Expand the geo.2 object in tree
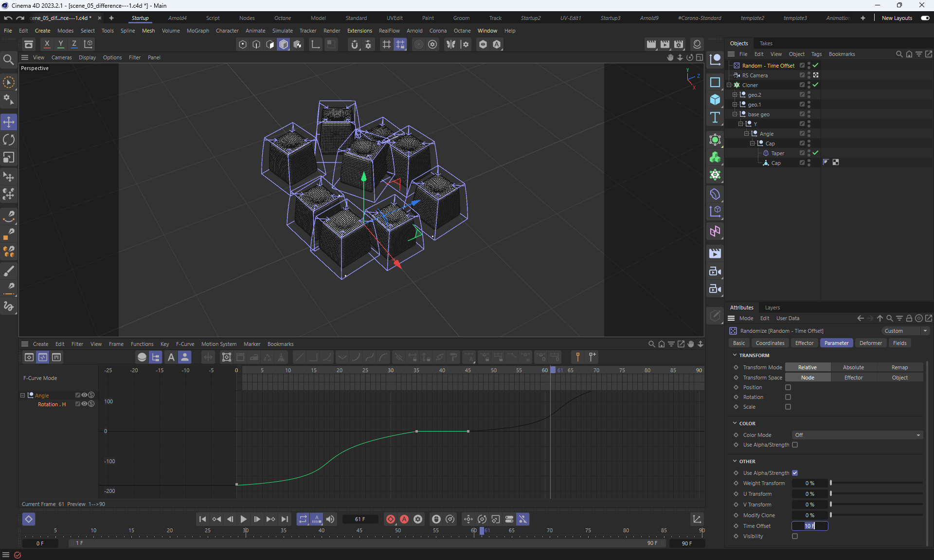This screenshot has height=560, width=934. click(735, 95)
